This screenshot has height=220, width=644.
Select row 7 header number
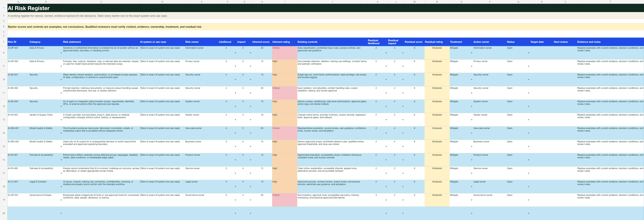(x=4, y=42)
